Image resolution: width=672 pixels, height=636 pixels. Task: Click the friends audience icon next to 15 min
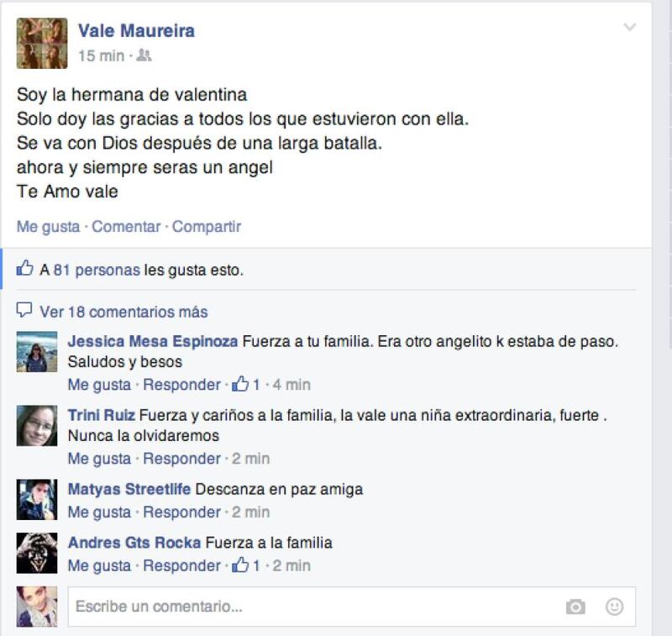pos(144,55)
